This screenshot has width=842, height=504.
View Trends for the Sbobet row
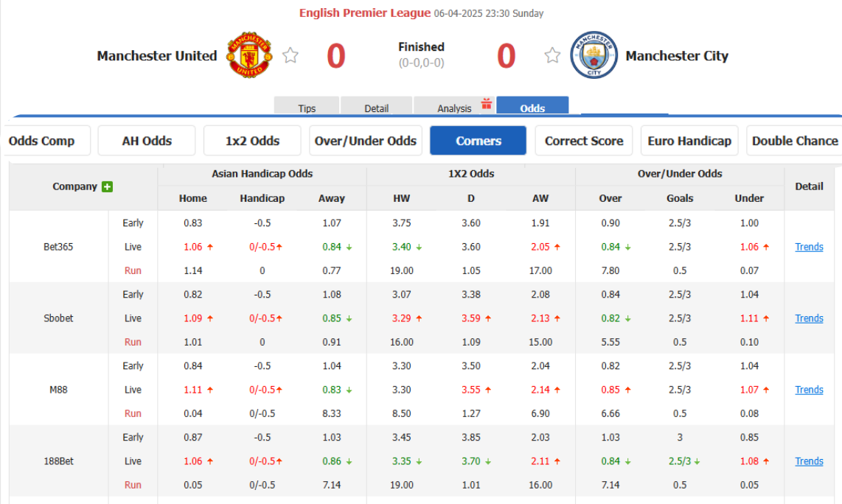pyautogui.click(x=809, y=318)
